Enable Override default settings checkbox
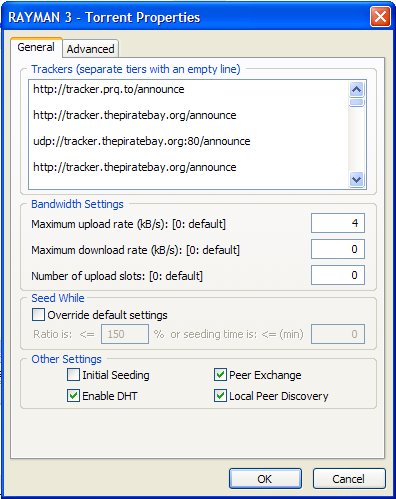396x499 pixels. [38, 315]
